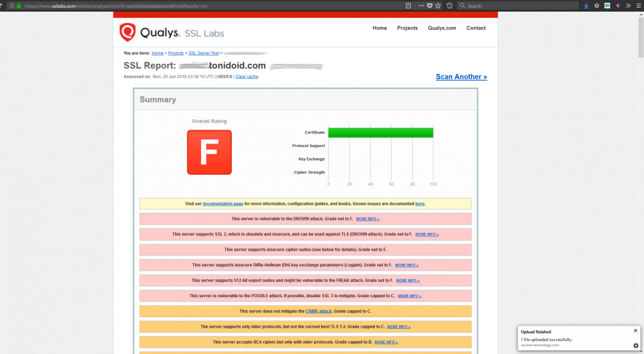
Task: Click the known issues 'here' link
Action: 420,204
